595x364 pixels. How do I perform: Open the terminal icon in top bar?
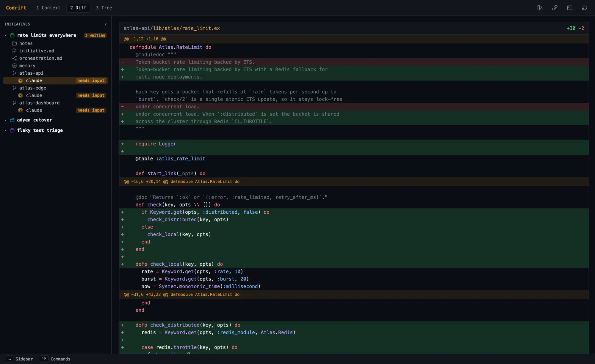570,8
